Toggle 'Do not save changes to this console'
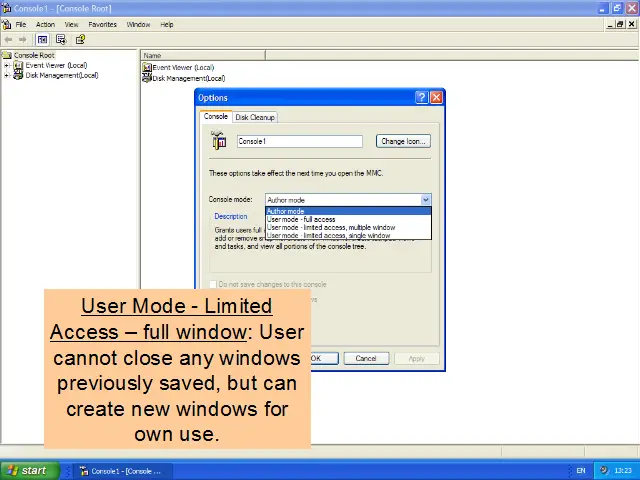This screenshot has height=480, width=640. click(212, 284)
